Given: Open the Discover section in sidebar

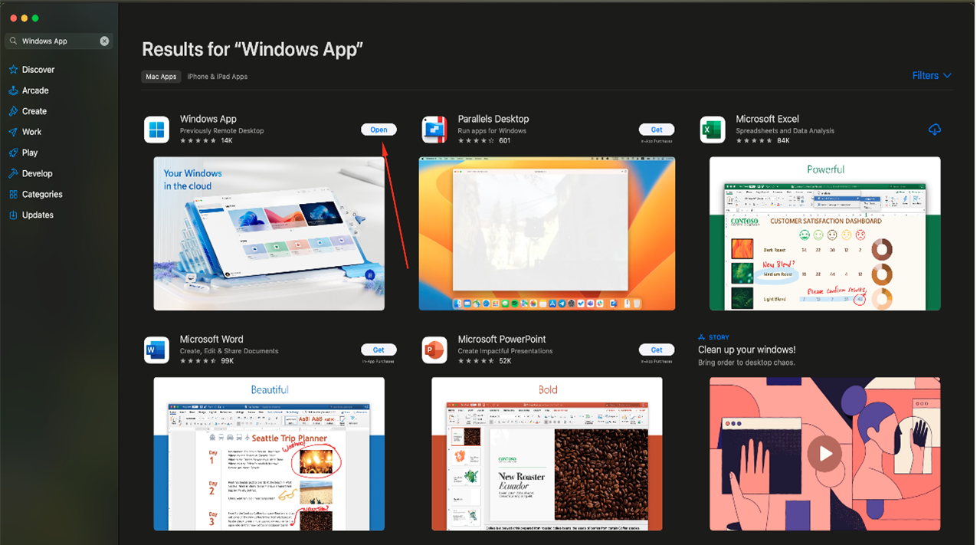Looking at the screenshot, I should tap(38, 70).
